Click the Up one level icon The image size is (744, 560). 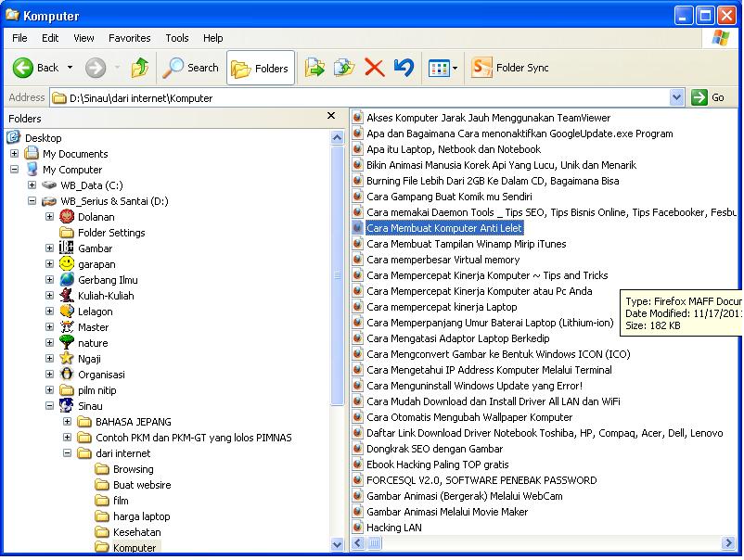(139, 68)
